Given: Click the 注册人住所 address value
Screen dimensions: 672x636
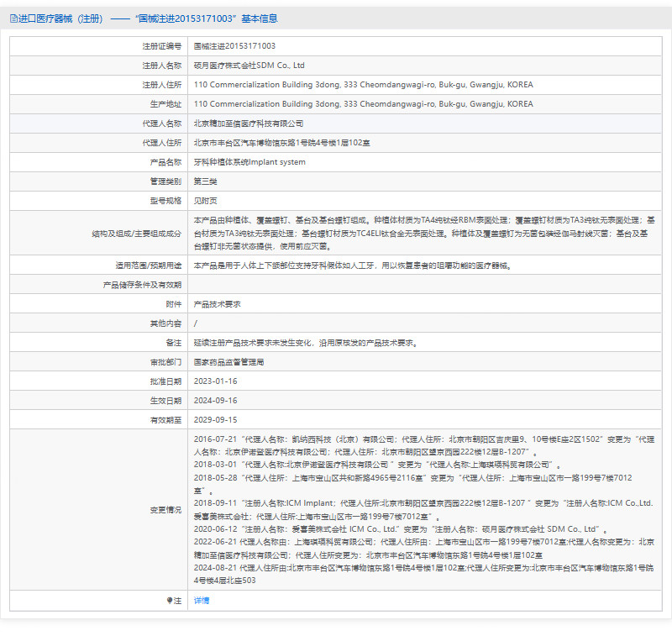Looking at the screenshot, I should tap(363, 85).
